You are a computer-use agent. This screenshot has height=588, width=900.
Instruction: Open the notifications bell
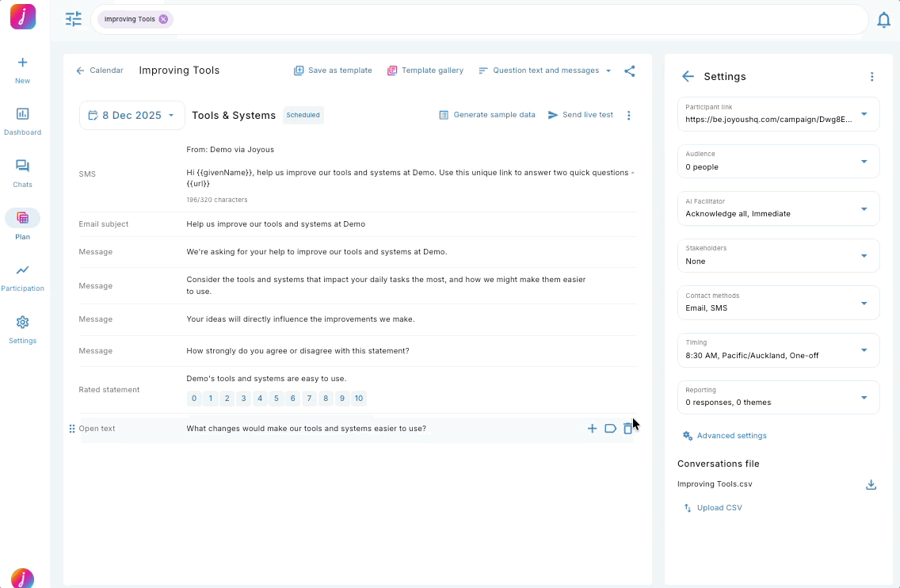click(883, 21)
